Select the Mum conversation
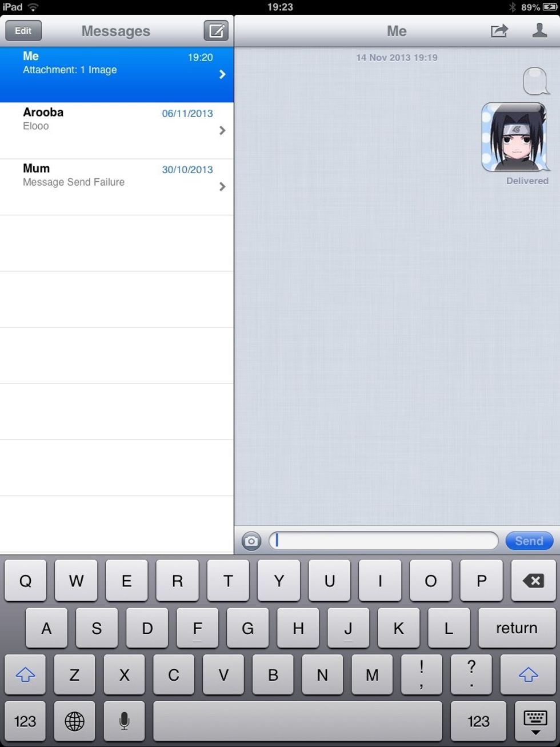Viewport: 560px width, 747px height. [x=117, y=187]
